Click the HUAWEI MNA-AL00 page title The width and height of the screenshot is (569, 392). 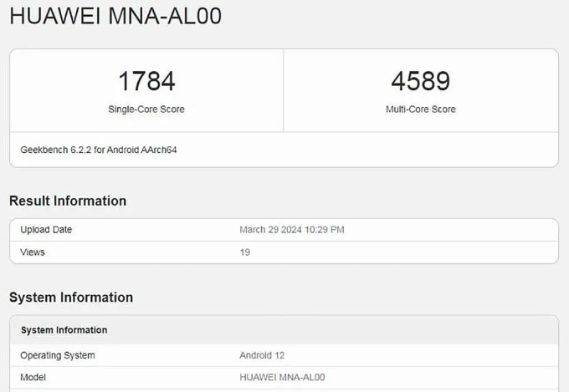coord(115,16)
